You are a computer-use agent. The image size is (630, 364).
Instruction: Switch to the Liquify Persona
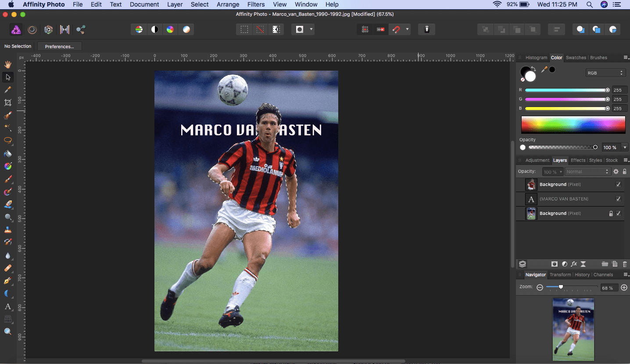coord(32,30)
